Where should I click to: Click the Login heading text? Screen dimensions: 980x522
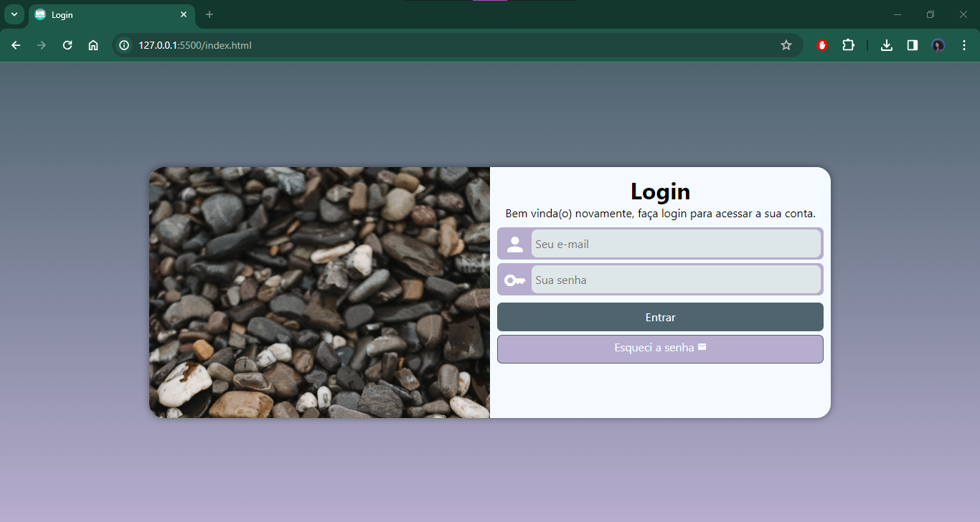point(660,191)
